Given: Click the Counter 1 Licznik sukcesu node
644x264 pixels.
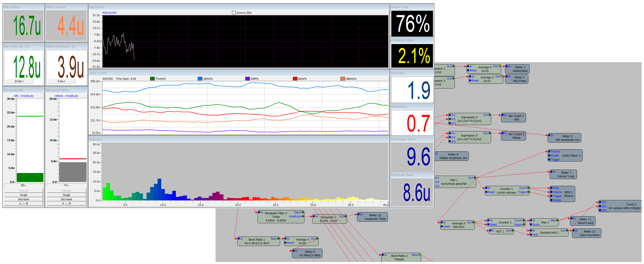Looking at the screenshot, I should click(x=506, y=191).
